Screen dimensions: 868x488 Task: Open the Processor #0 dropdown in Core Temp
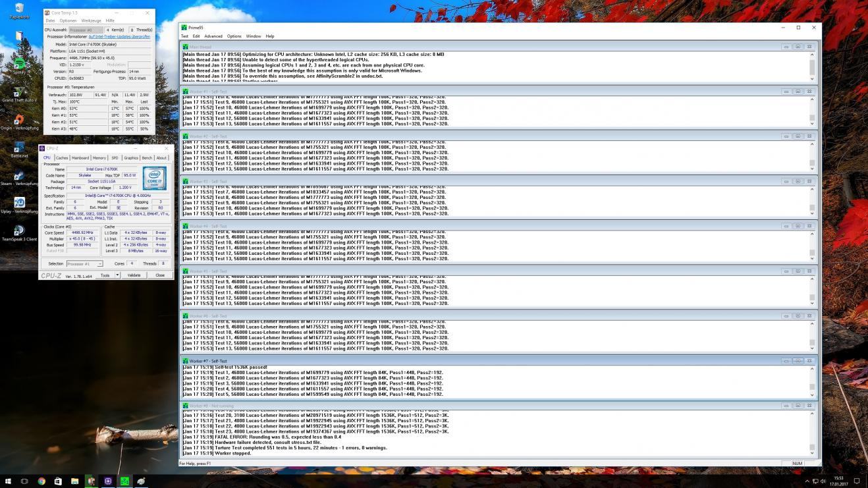[86, 30]
